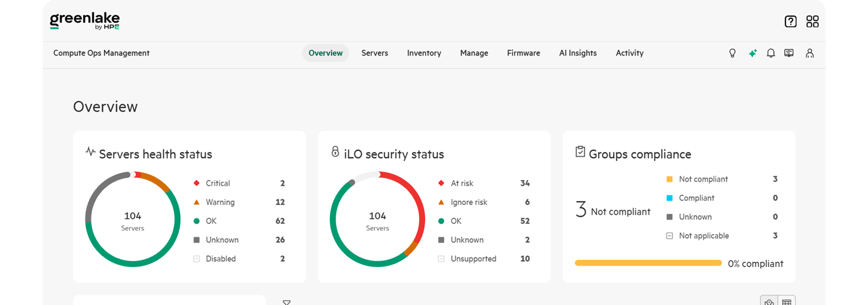Viewport: 868px width, 305px height.
Task: Click green OK circle in iLO security
Action: coord(441,221)
